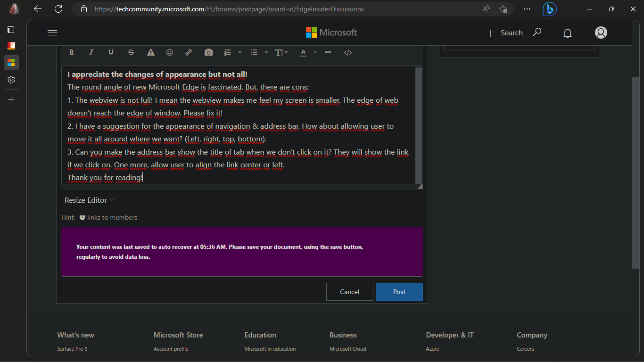Image resolution: width=644 pixels, height=362 pixels.
Task: Open the numbered list style dropdown
Action: [x=240, y=52]
